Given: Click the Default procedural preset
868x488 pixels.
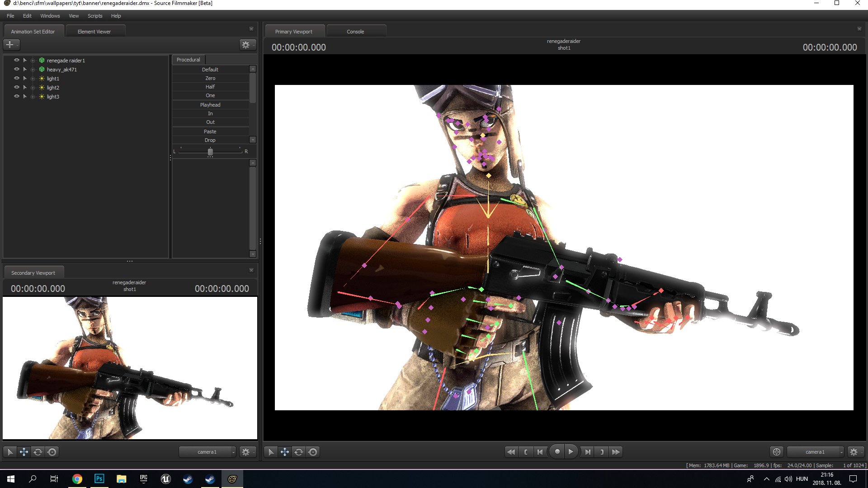Looking at the screenshot, I should tap(210, 70).
